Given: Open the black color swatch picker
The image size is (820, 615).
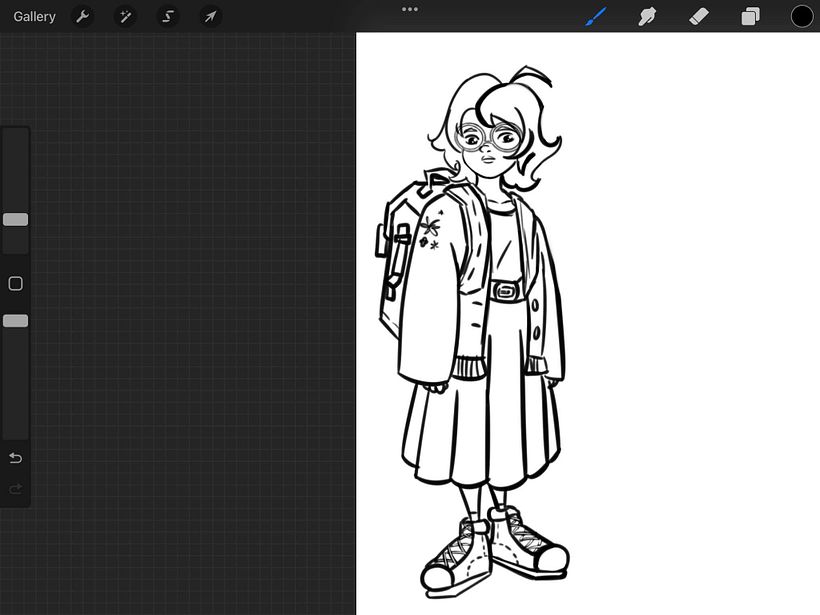Looking at the screenshot, I should coord(802,17).
